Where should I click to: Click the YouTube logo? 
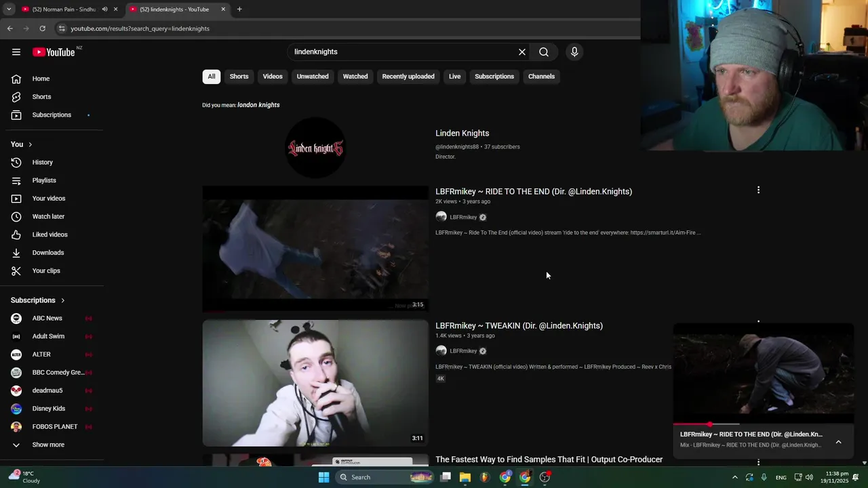tap(54, 52)
